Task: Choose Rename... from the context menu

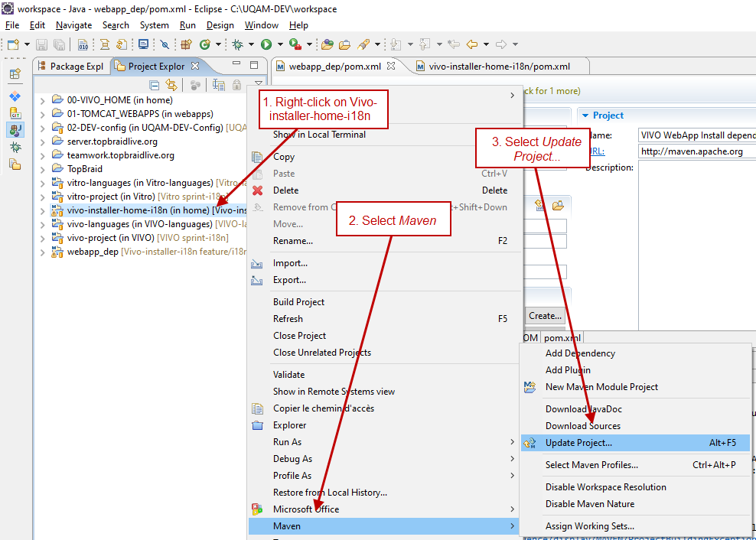Action: pos(385,241)
